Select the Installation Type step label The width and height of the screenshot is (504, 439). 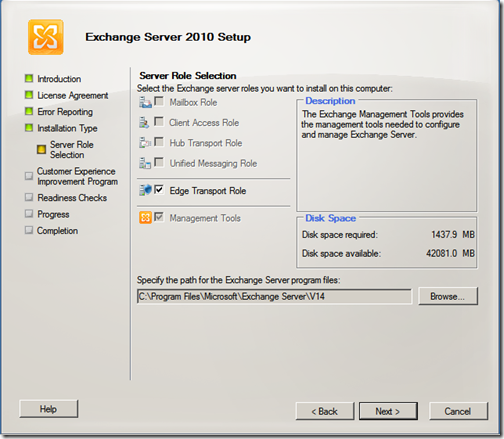tap(67, 128)
